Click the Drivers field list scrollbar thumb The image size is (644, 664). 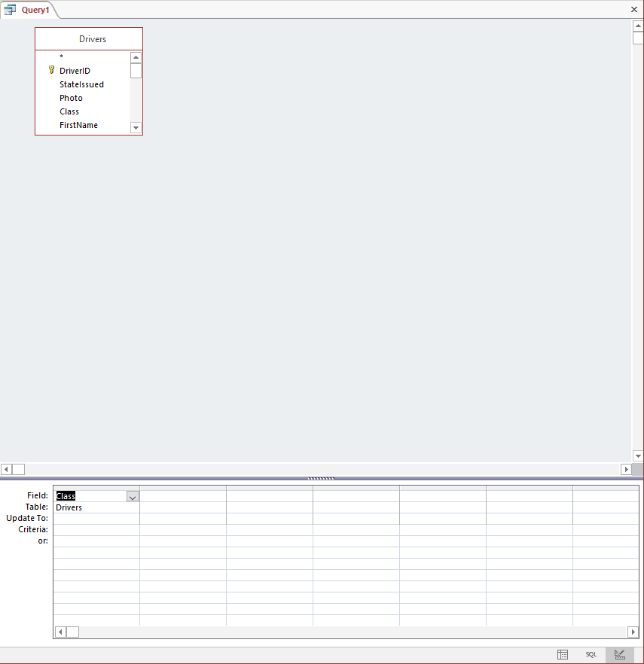pyautogui.click(x=136, y=71)
